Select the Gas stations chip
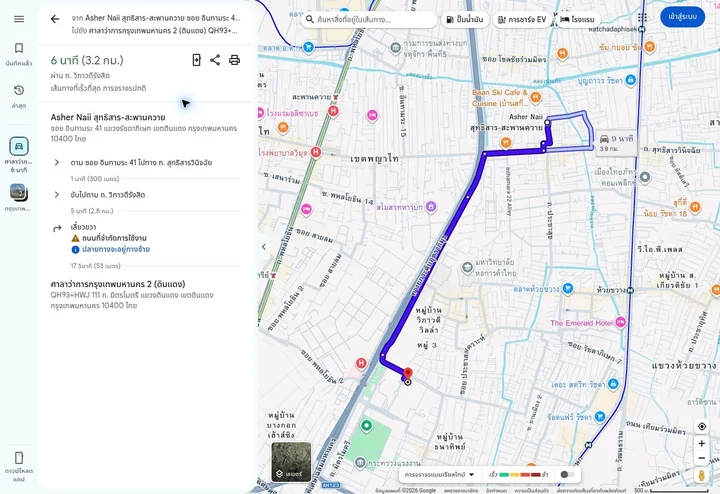 [x=465, y=19]
